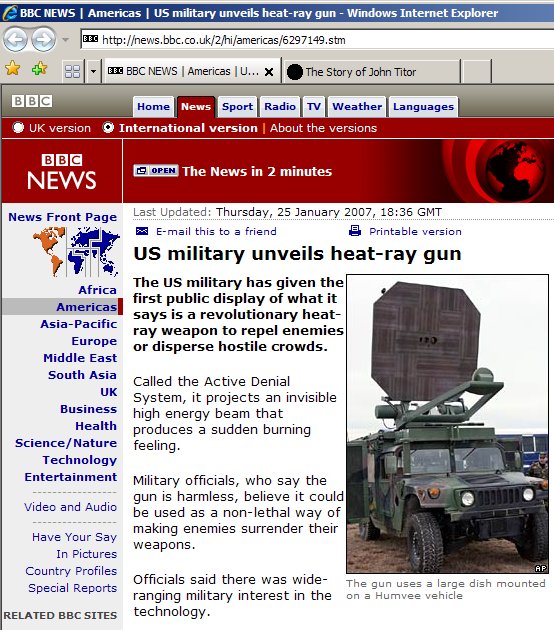Open the Languages navigation tab
The height and width of the screenshot is (630, 554).
click(x=423, y=106)
